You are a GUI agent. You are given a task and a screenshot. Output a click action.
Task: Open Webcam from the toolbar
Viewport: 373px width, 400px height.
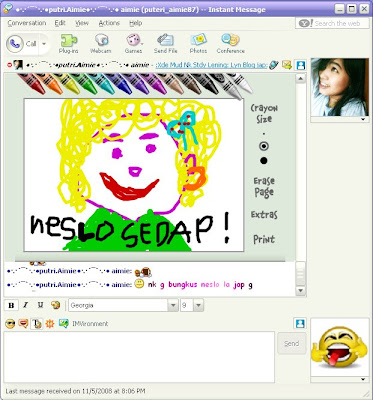(x=100, y=44)
